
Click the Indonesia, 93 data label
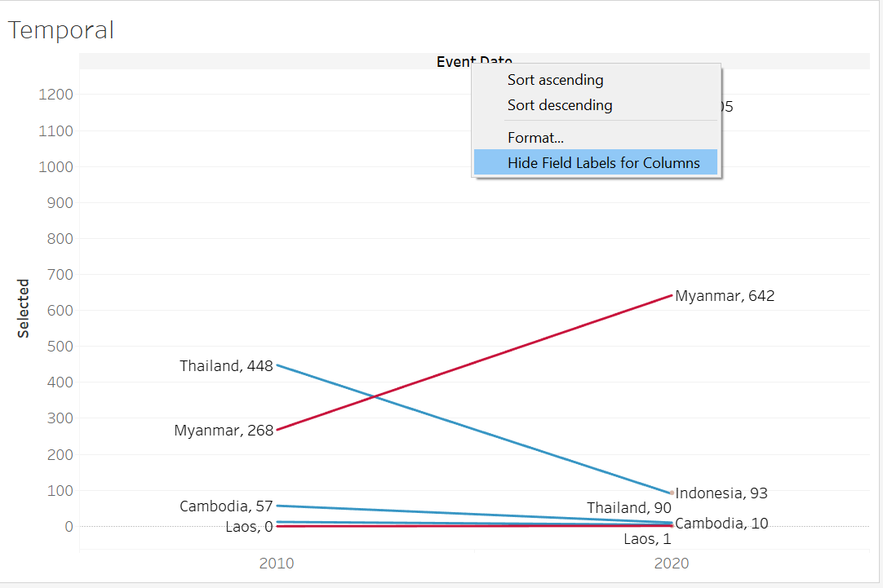pos(721,493)
